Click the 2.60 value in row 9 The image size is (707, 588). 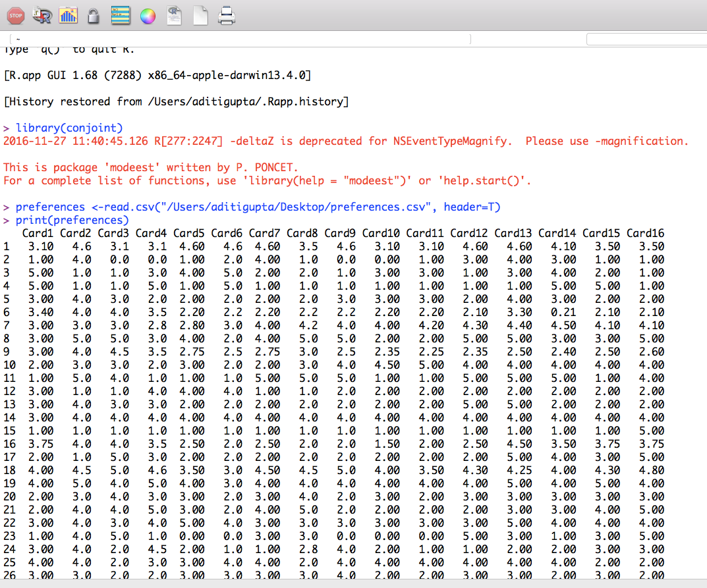[x=652, y=352]
